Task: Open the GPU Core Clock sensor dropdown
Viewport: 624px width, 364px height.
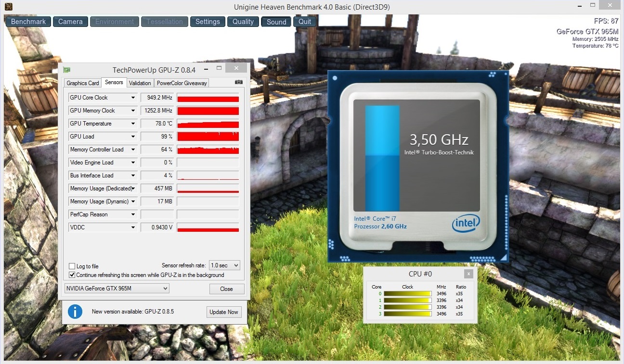Action: point(133,98)
